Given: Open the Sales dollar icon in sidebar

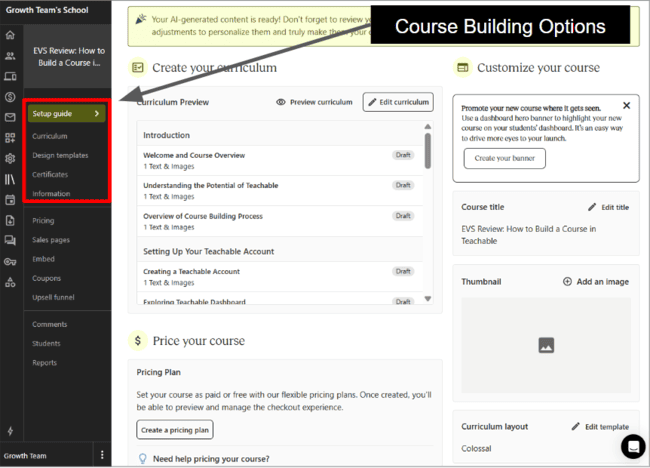Looking at the screenshot, I should point(10,97).
